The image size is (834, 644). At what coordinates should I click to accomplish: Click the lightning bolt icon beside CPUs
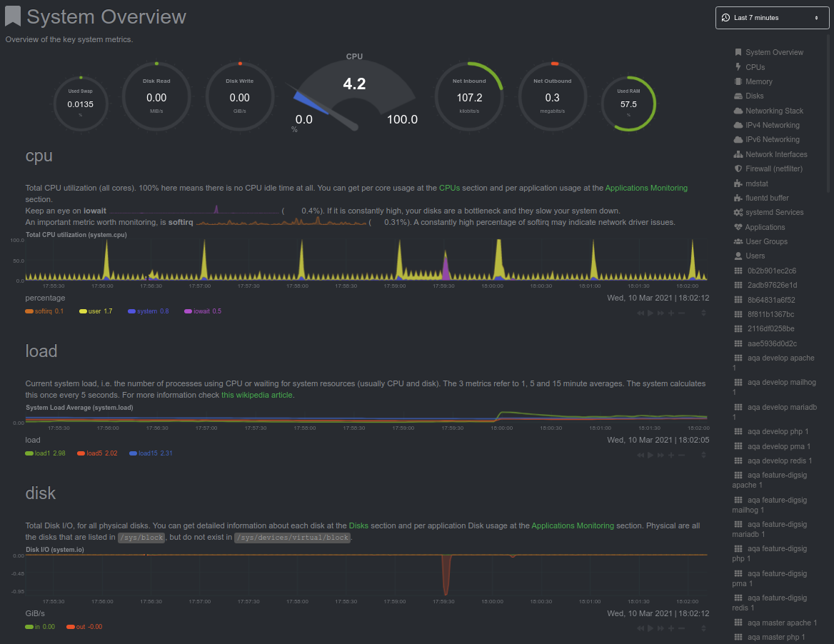(x=738, y=67)
